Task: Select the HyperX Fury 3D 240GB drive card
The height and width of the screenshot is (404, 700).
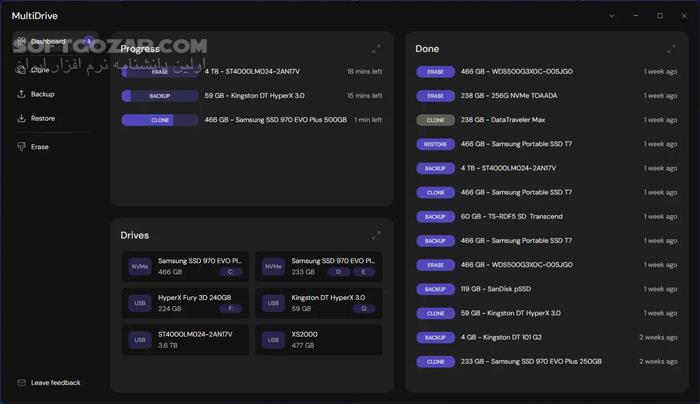Action: click(185, 303)
